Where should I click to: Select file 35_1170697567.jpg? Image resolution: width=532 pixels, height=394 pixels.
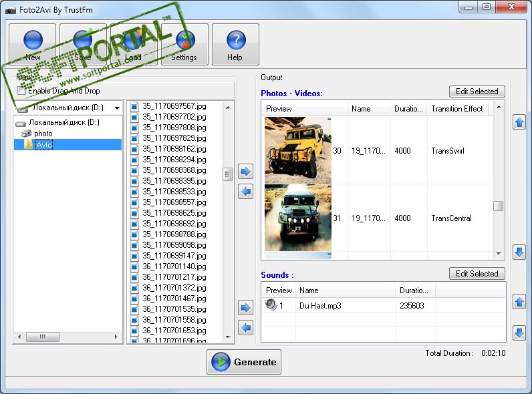tap(174, 106)
